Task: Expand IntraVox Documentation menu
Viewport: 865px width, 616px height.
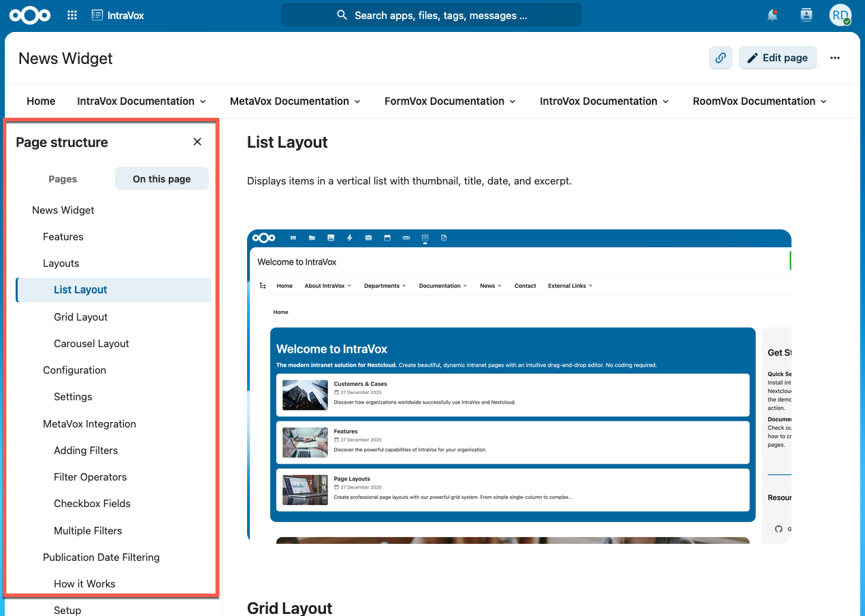Action: coord(142,101)
